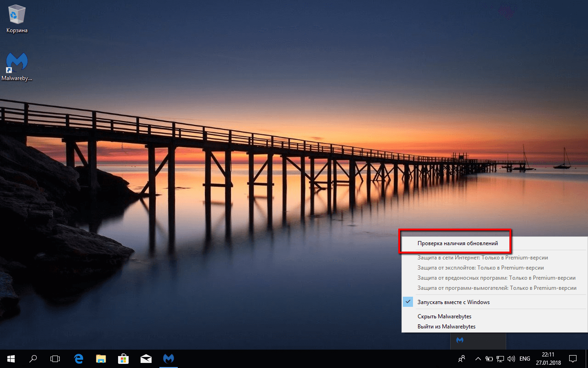
Task: Open the Windows Start menu
Action: 11,358
